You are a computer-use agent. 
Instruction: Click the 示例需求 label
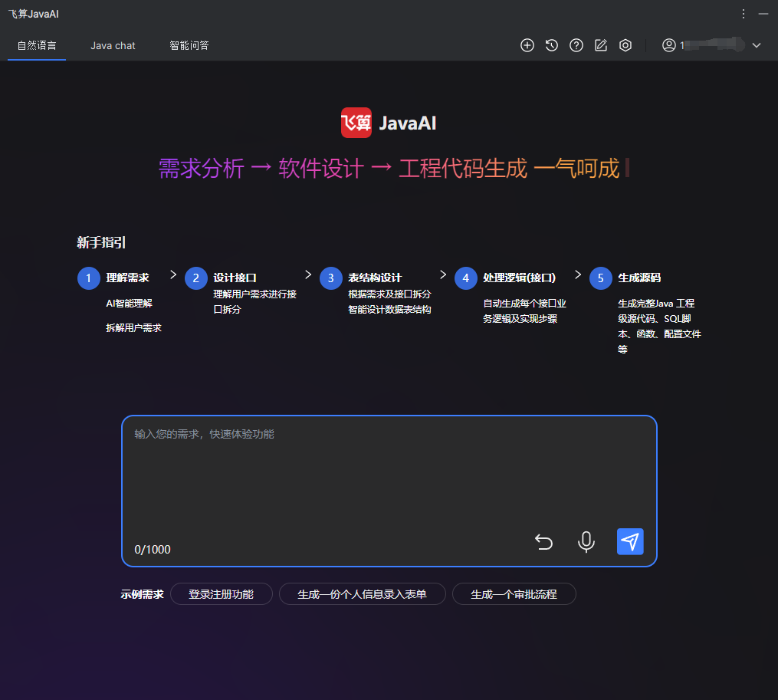(x=142, y=594)
